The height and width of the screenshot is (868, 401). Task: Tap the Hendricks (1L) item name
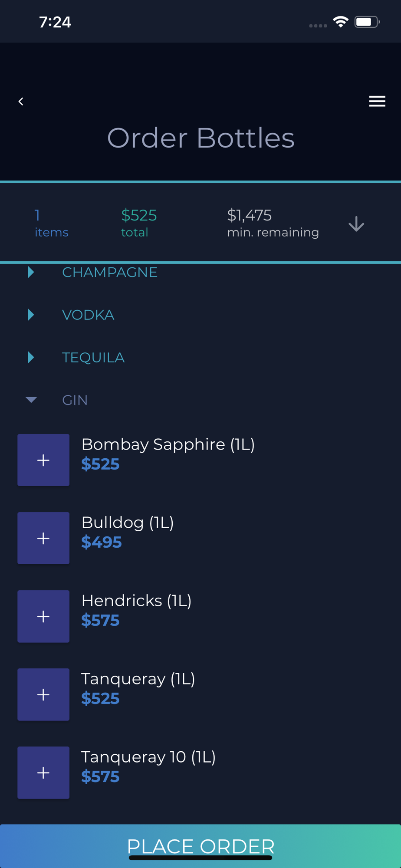coord(136,601)
